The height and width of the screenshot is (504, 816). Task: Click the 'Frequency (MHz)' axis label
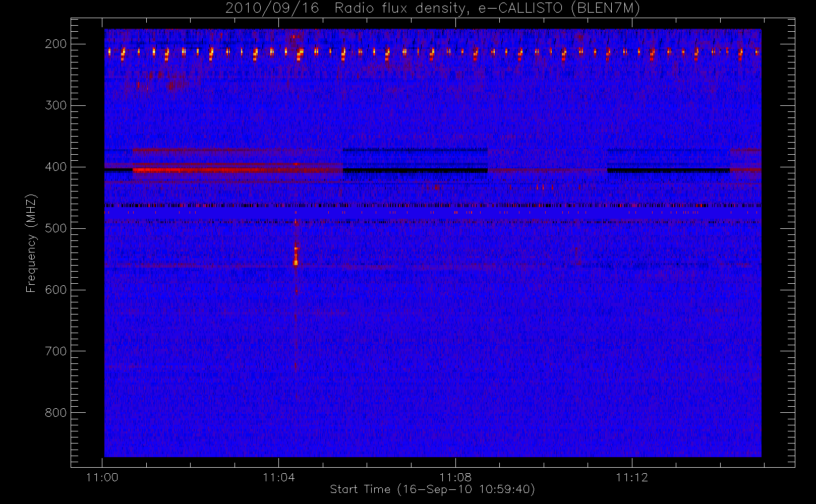point(31,243)
